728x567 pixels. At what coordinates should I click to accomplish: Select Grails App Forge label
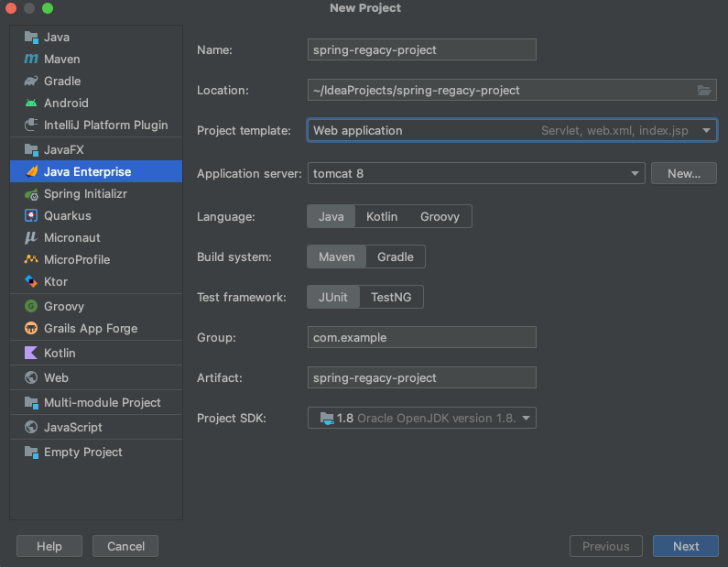[91, 328]
